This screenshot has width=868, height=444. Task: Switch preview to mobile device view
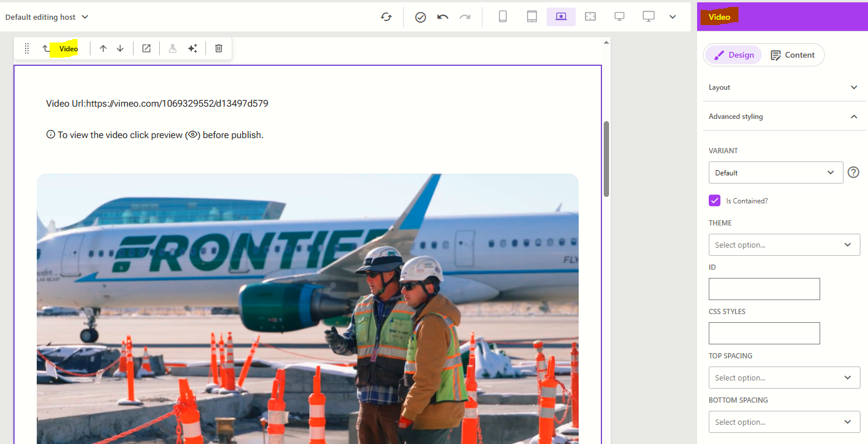coord(502,17)
